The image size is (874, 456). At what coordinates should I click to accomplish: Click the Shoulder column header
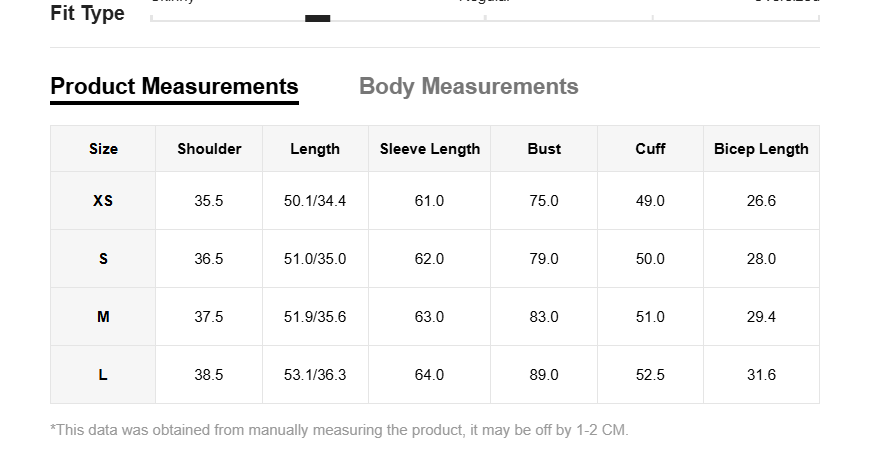[x=209, y=149]
